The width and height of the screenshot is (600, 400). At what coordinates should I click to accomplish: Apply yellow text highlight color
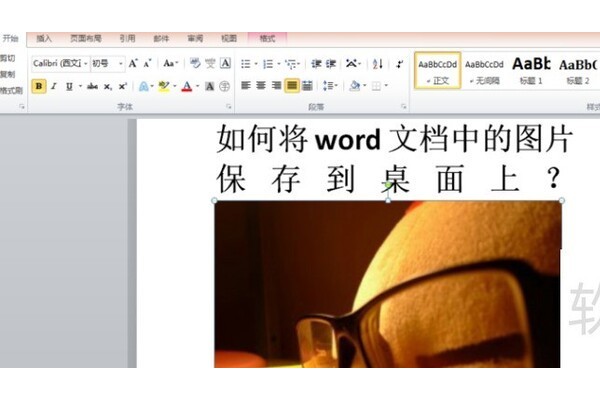[164, 87]
